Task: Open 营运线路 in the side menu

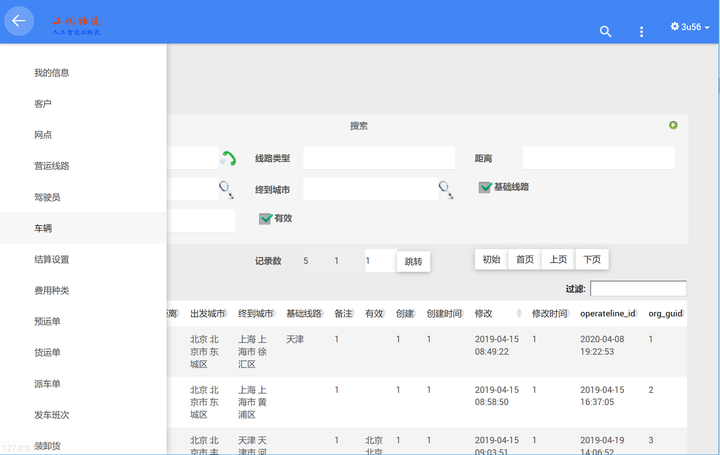Action: coord(83,166)
